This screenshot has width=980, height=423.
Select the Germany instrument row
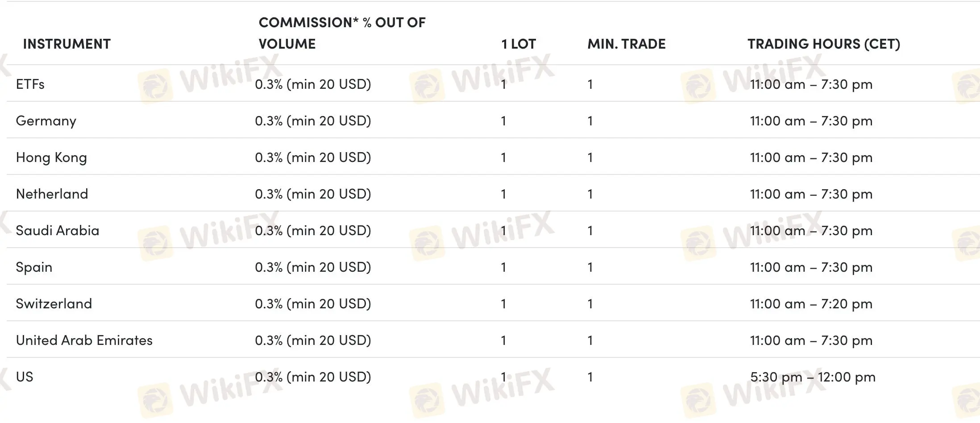click(493, 120)
